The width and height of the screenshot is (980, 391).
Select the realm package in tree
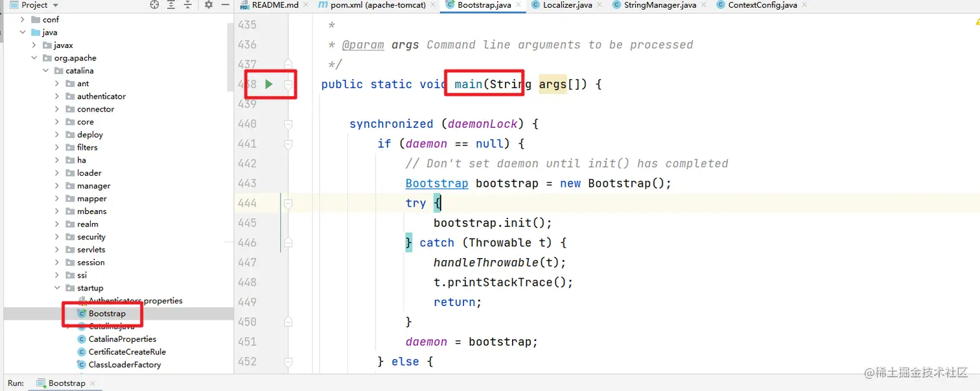(x=88, y=224)
